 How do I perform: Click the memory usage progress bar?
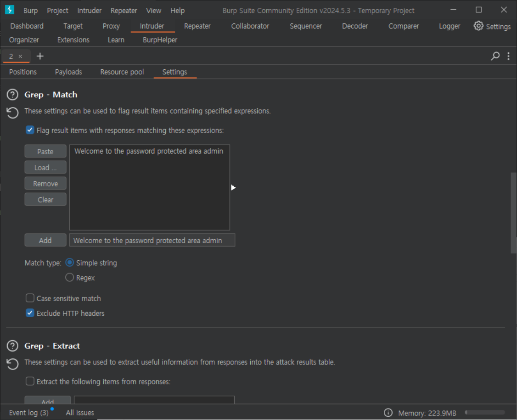(485, 412)
